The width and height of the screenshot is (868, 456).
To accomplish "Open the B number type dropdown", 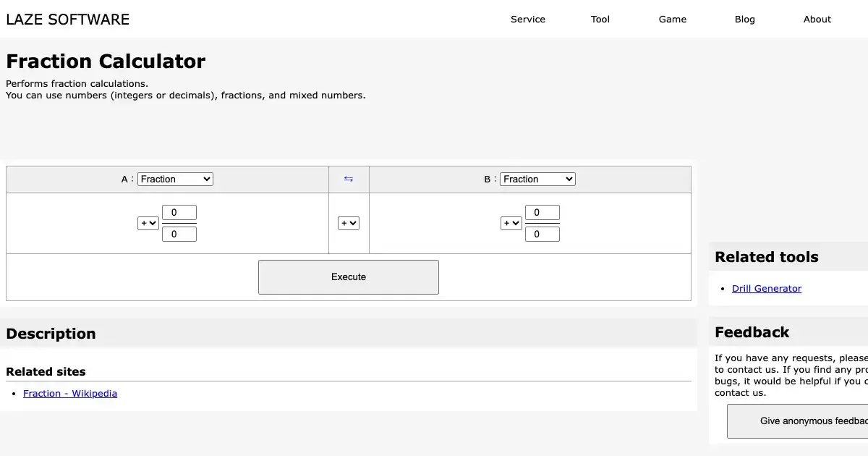I will (538, 179).
